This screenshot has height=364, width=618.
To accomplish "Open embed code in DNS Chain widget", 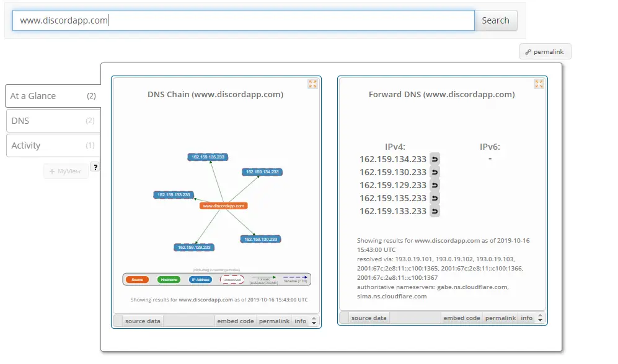I will click(x=236, y=321).
